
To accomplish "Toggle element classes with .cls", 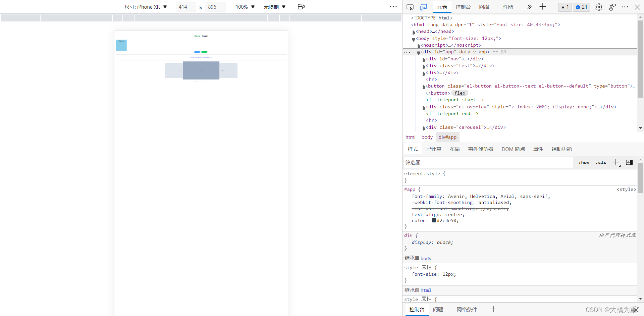I will [x=601, y=162].
